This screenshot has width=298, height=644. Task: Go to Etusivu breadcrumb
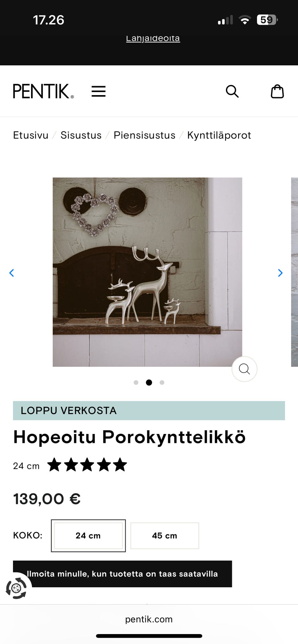click(x=31, y=135)
